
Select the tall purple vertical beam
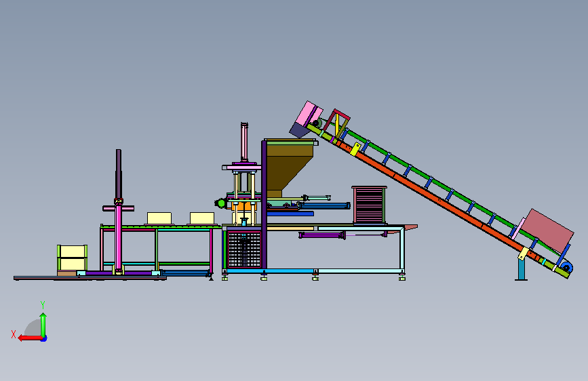pos(264,205)
